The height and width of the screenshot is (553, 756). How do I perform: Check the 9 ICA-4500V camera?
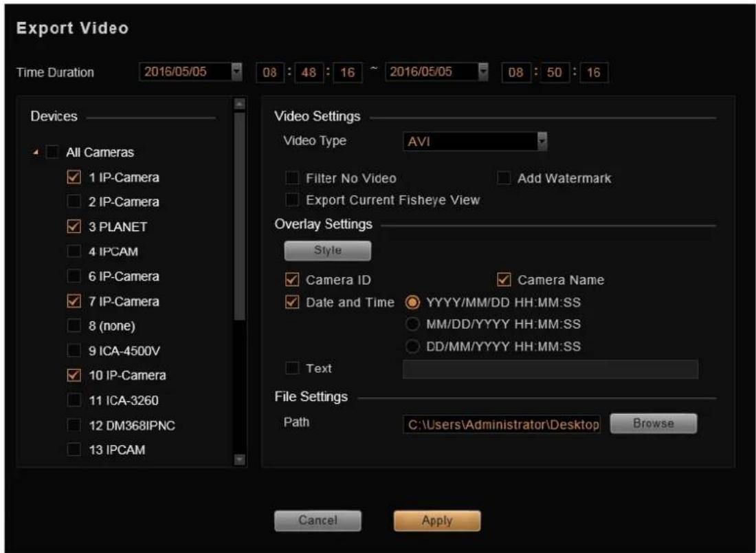pyautogui.click(x=74, y=350)
